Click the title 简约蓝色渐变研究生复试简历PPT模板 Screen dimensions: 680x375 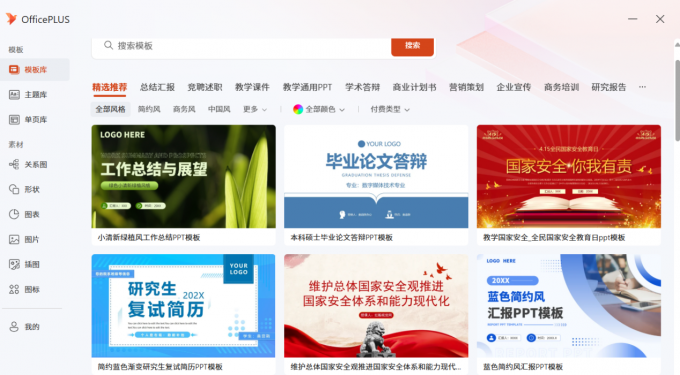click(160, 367)
